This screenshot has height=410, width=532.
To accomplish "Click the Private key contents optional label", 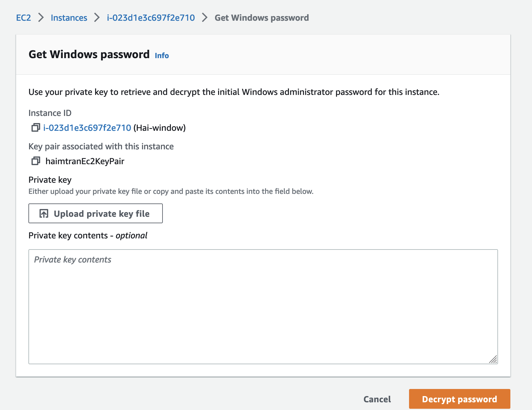I will pyautogui.click(x=88, y=236).
